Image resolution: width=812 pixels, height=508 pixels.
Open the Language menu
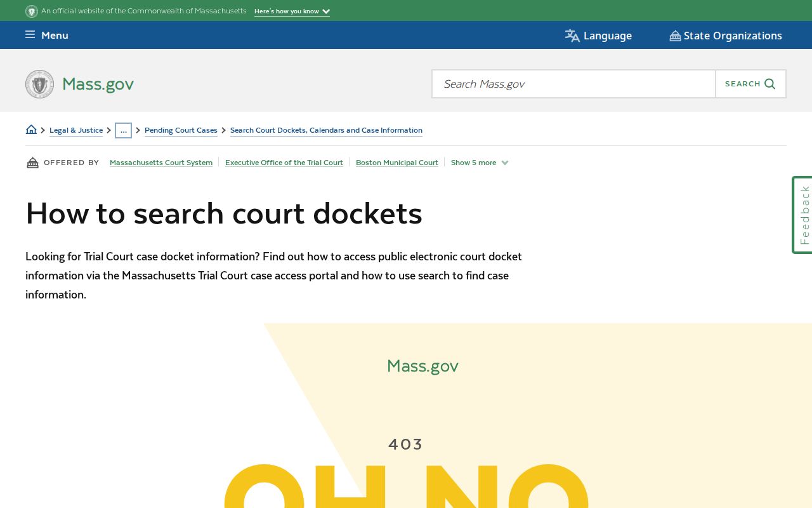pos(598,36)
